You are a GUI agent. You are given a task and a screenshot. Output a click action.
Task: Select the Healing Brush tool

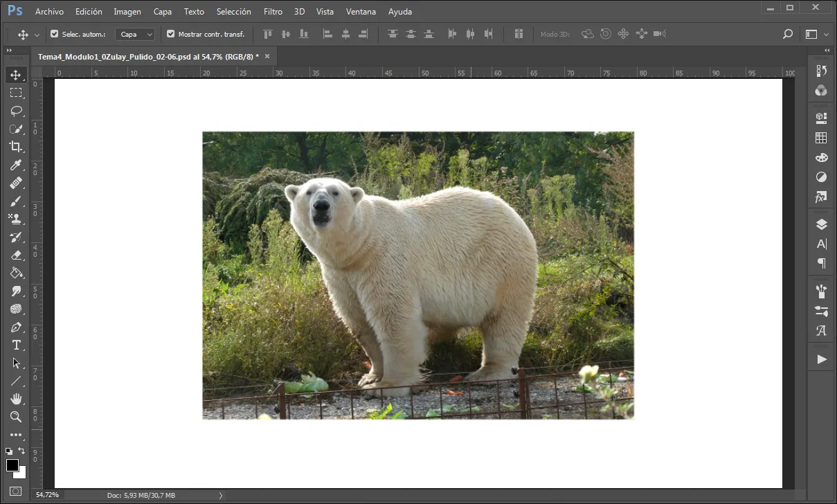(x=16, y=183)
